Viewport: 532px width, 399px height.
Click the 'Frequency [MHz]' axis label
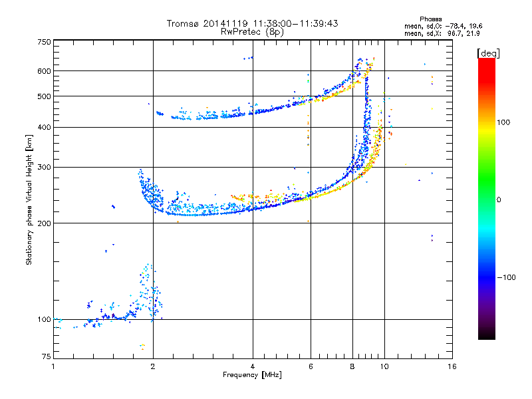(252, 375)
